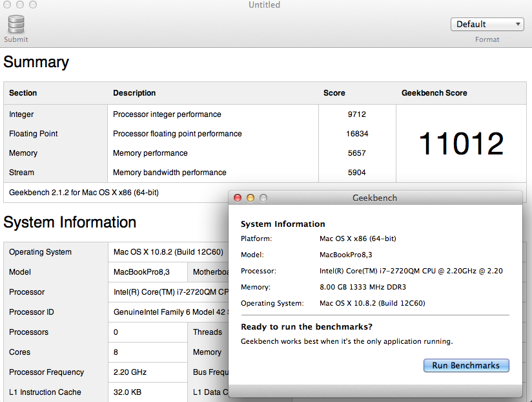Click the Geekbench score 11012
The height and width of the screenshot is (402, 532).
(461, 143)
